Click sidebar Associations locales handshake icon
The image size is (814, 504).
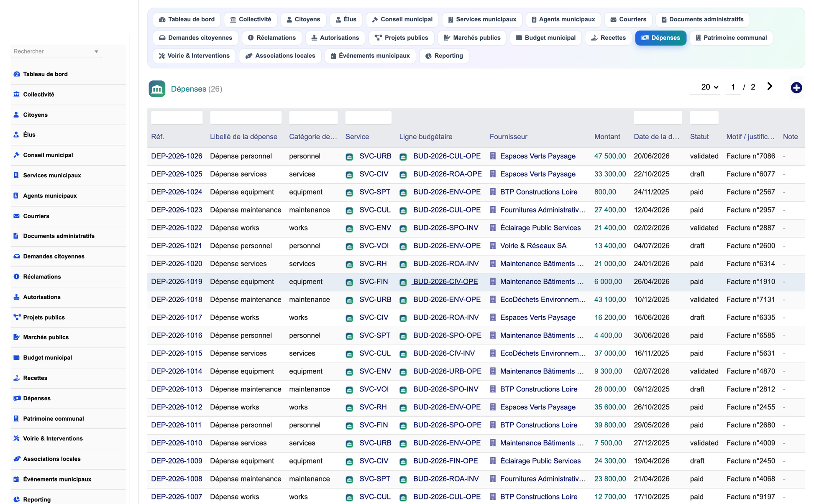(x=17, y=459)
